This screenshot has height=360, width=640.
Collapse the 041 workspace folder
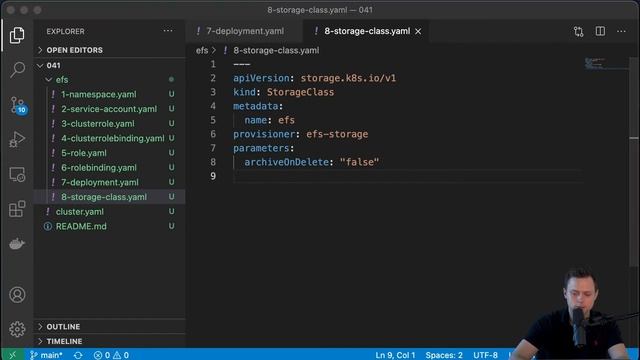coord(53,65)
